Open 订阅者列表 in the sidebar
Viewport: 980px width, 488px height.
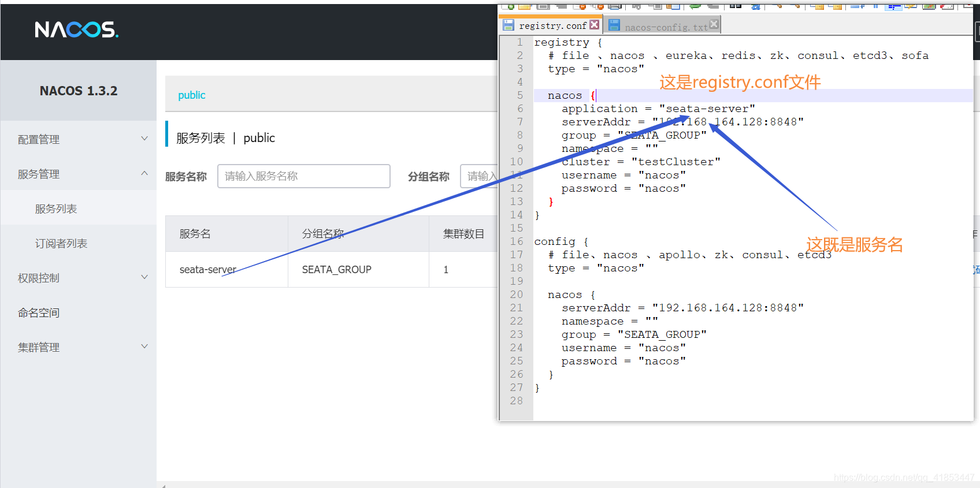[61, 243]
